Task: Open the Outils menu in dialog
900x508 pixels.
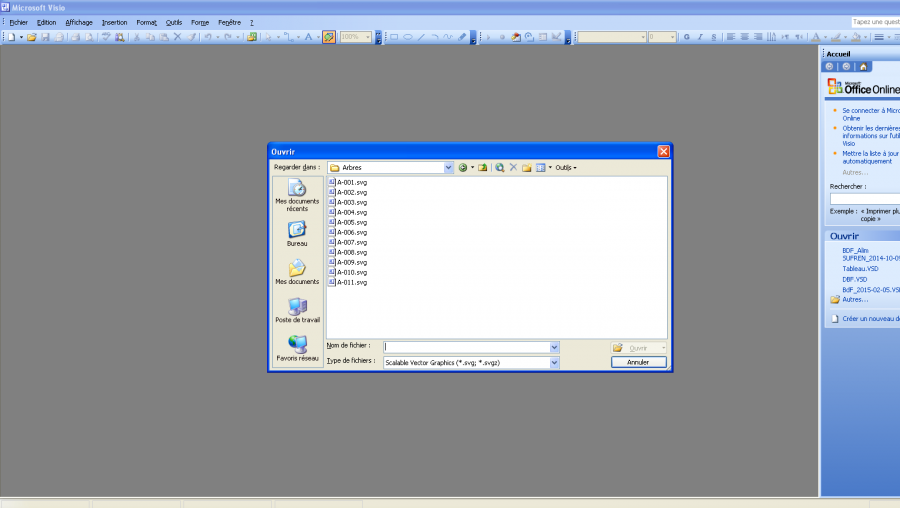Action: [x=566, y=168]
